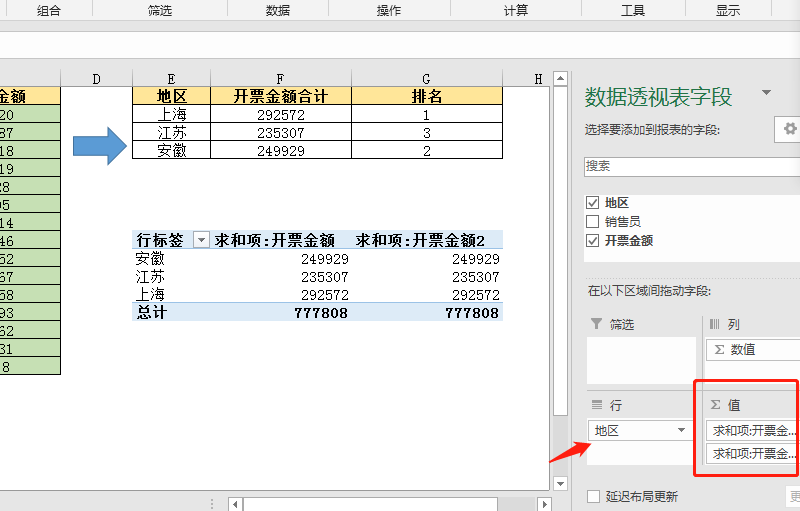The image size is (800, 511).
Task: Click the vertical scrollbar up arrow
Action: 560,79
